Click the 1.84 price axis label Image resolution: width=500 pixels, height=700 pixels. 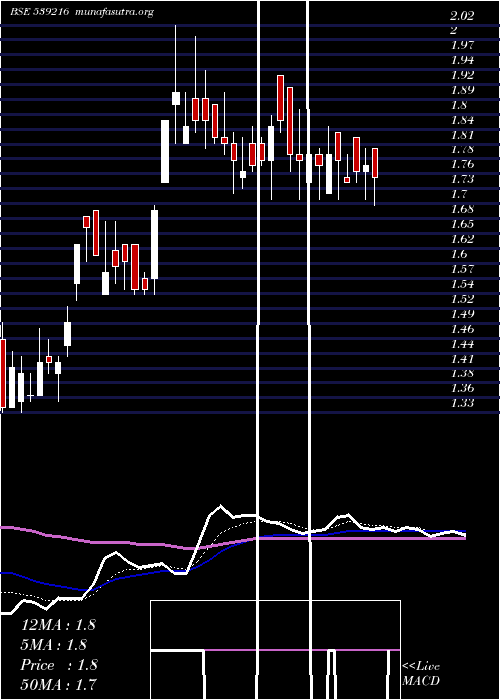(x=462, y=120)
